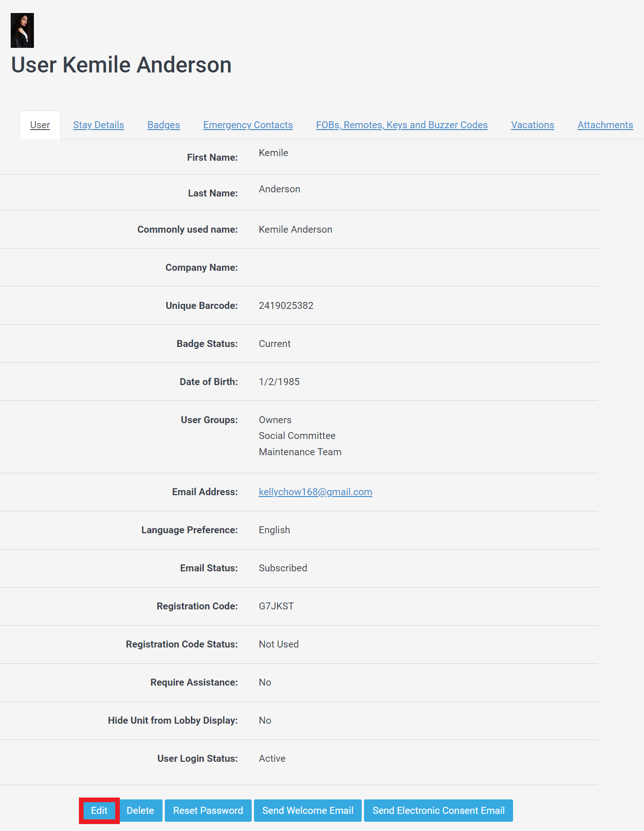
Task: Click the First Name value Kemile
Action: 273,153
